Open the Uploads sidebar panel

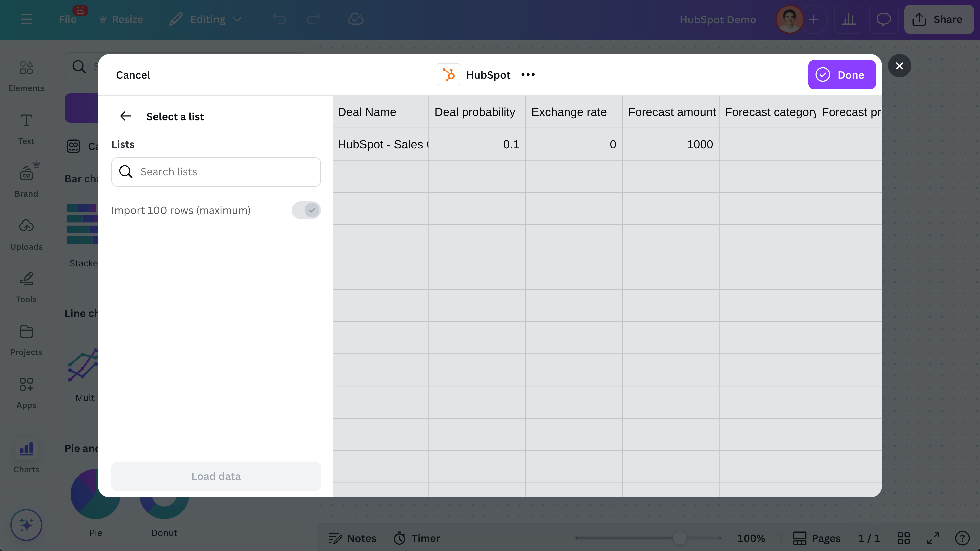tap(26, 234)
